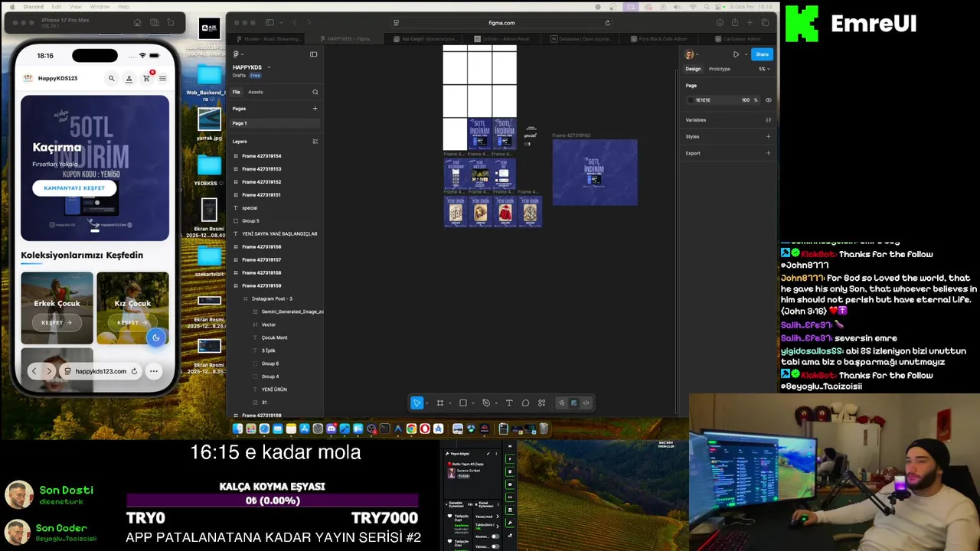Open the Actions components tool
Image resolution: width=980 pixels, height=551 pixels.
[541, 403]
